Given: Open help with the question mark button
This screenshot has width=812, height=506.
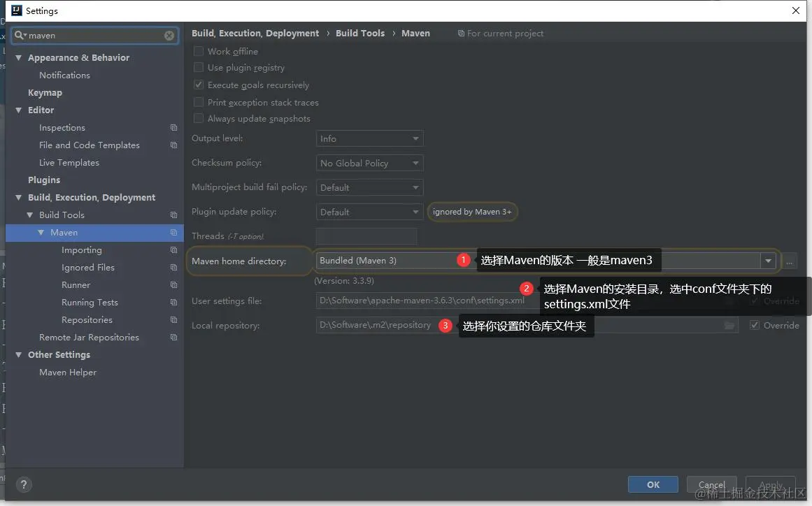Looking at the screenshot, I should pos(24,484).
